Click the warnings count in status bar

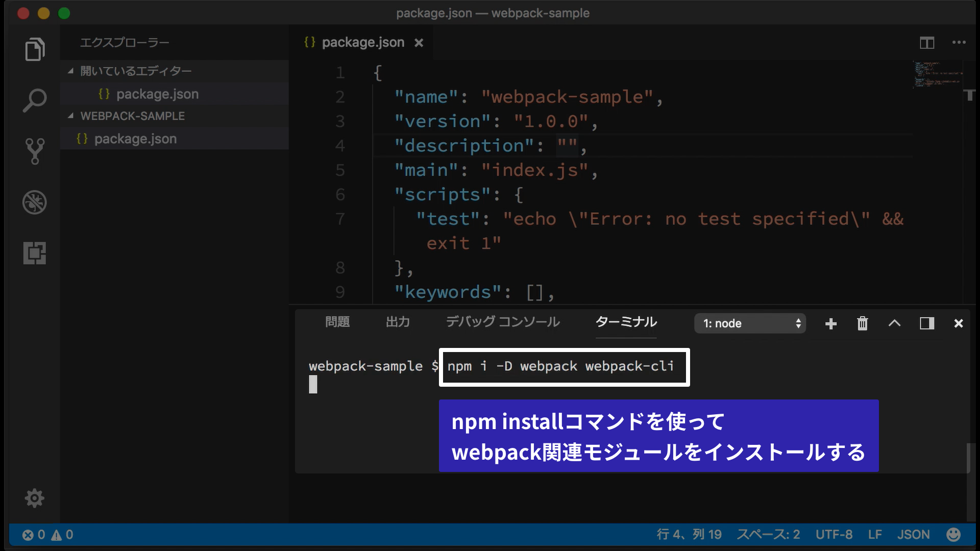tap(62, 535)
